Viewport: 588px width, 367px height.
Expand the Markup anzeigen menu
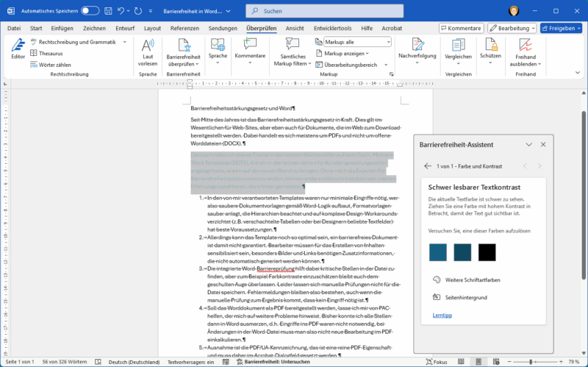tap(347, 54)
